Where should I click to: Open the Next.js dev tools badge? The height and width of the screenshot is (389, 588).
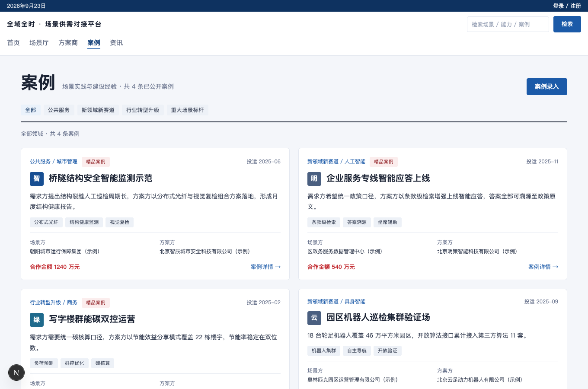tap(16, 373)
